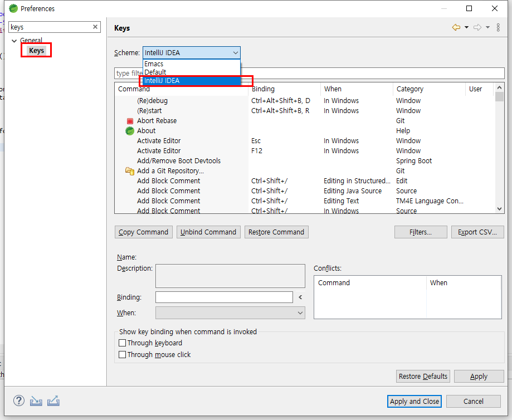Click the command list scroll down arrow
512x420 pixels.
(x=499, y=209)
